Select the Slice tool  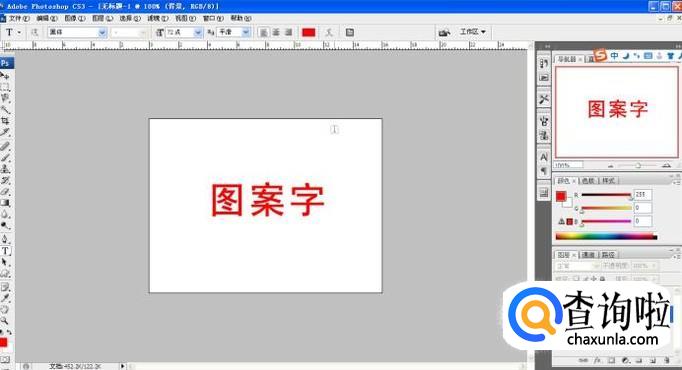(x=5, y=132)
